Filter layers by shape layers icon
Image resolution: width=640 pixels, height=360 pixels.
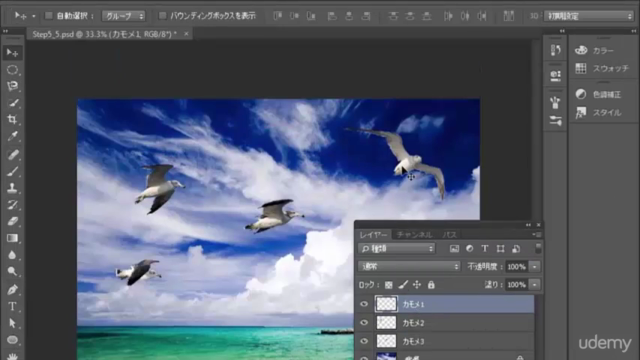(x=500, y=249)
